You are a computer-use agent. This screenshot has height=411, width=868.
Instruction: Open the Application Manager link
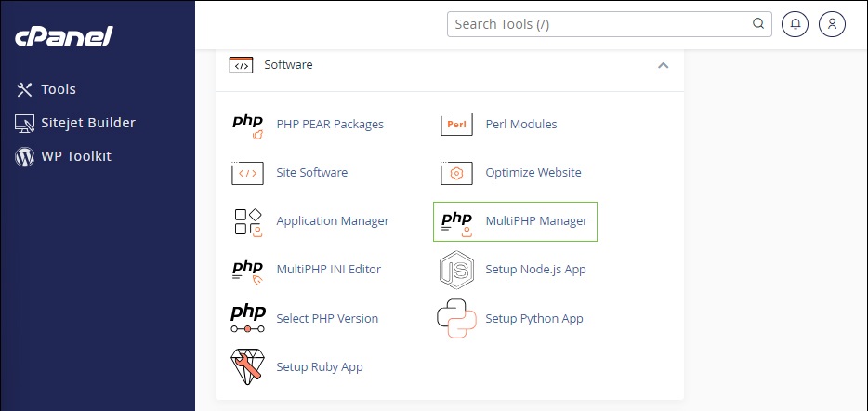tap(333, 221)
